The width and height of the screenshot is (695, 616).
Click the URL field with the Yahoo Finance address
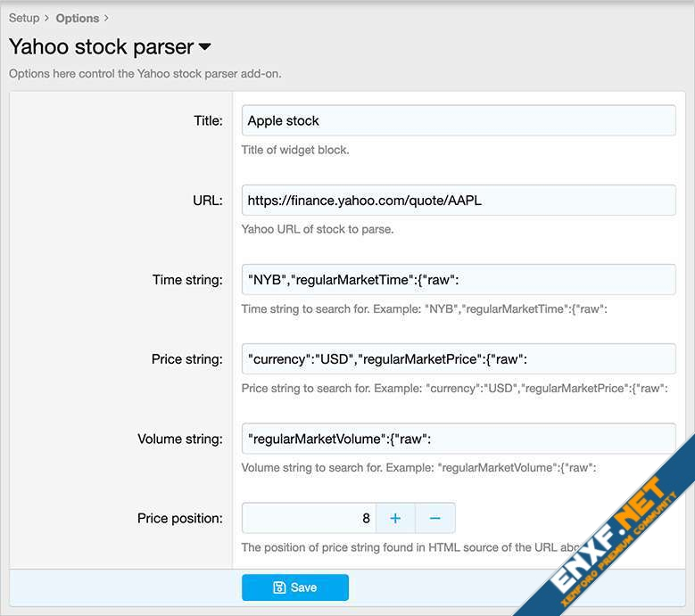pos(458,200)
